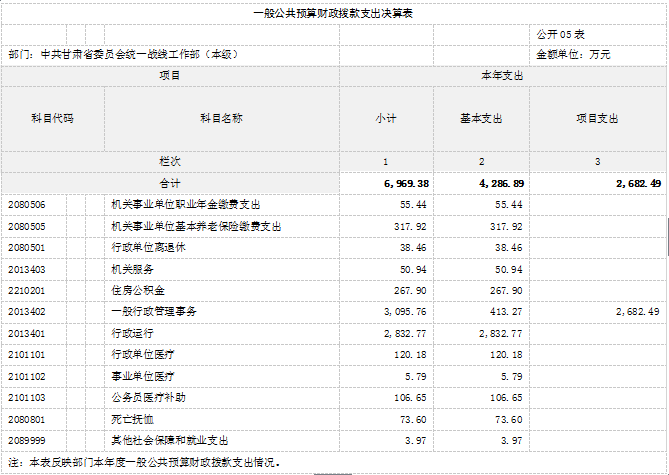
Task: Click subject code 2013401
Action: pos(26,334)
